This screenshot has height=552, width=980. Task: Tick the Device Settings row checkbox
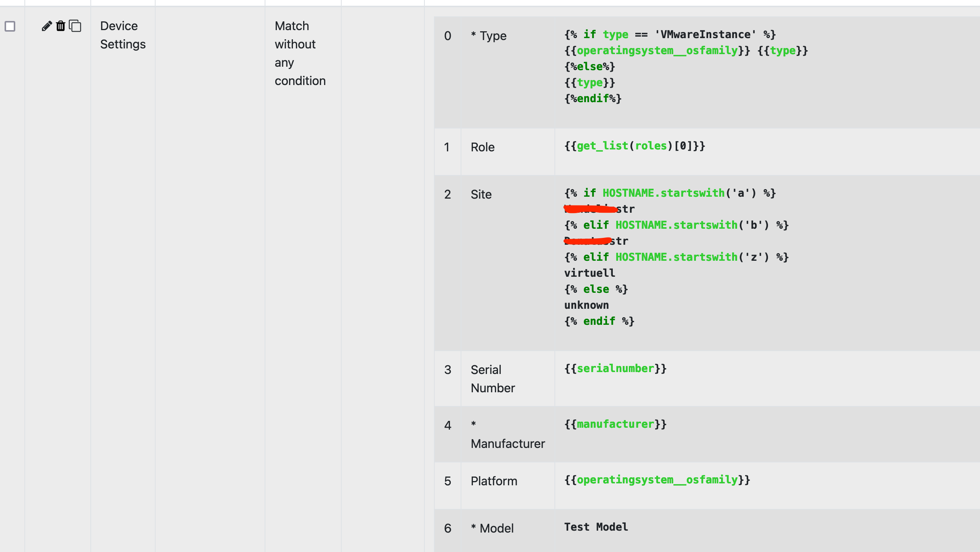10,26
